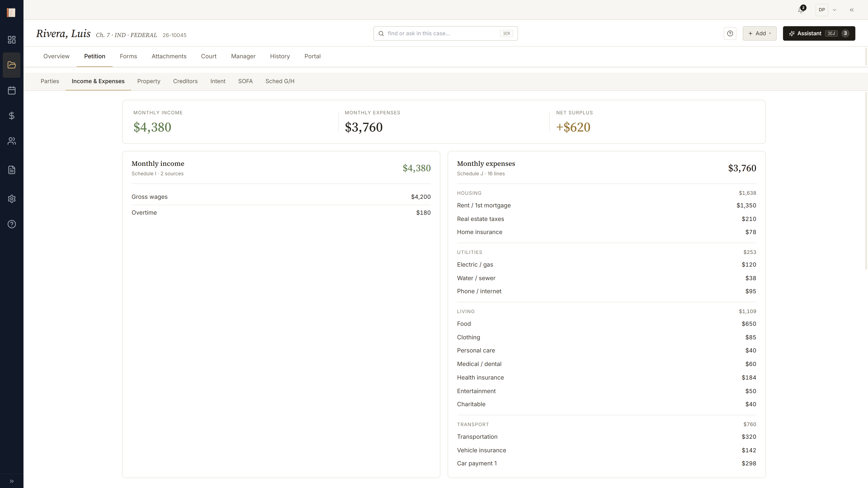868x488 pixels.
Task: Open the settings gear icon in sidebar
Action: click(12, 199)
